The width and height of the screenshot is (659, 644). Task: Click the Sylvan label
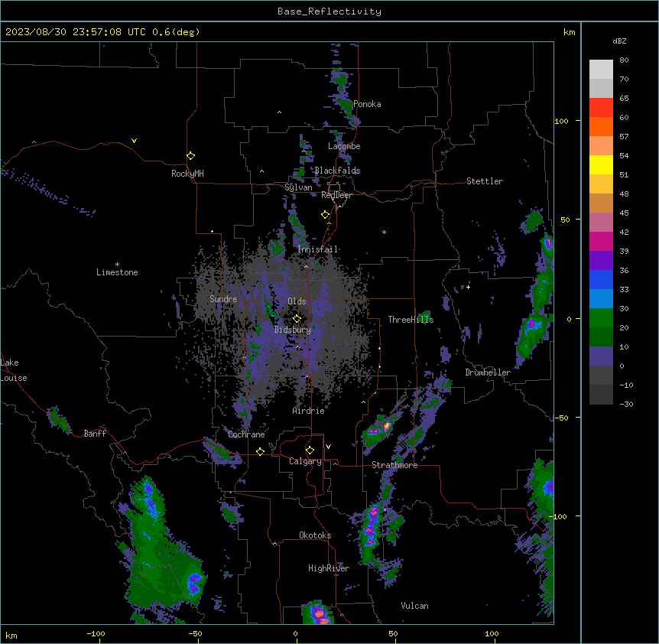point(298,187)
